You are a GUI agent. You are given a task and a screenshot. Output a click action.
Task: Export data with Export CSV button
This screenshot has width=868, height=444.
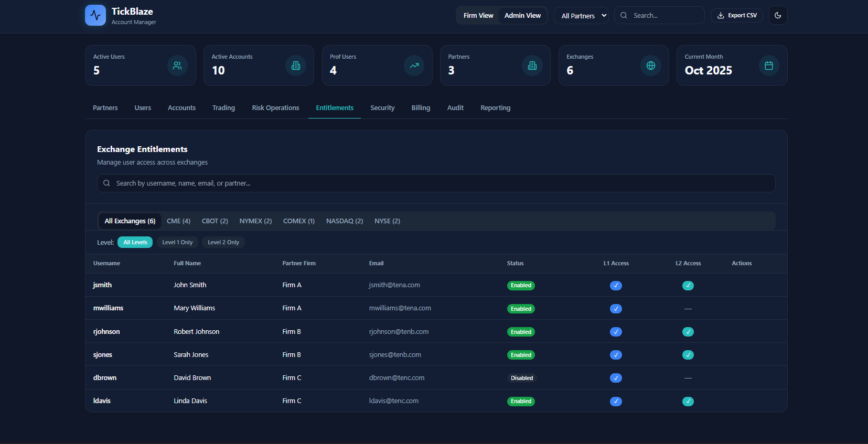737,15
